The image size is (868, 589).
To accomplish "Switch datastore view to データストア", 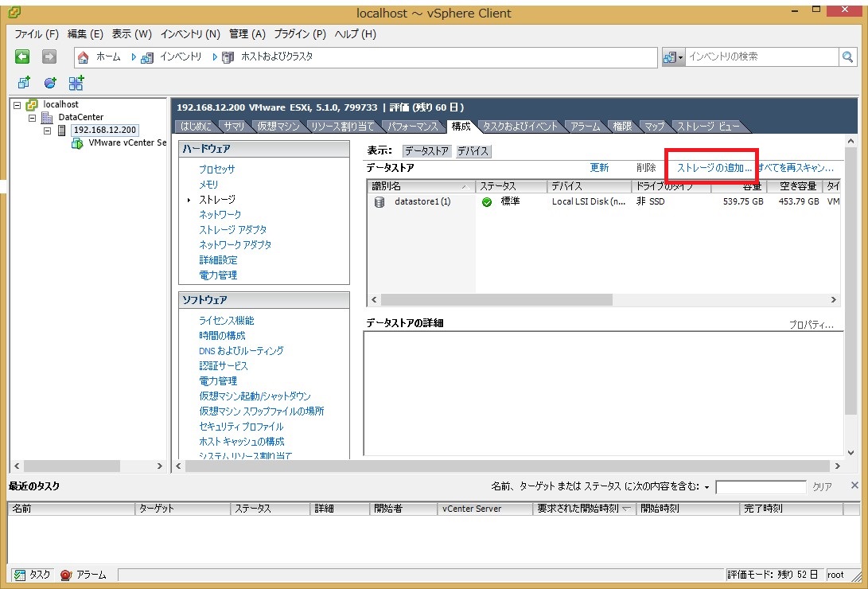I will pyautogui.click(x=426, y=151).
